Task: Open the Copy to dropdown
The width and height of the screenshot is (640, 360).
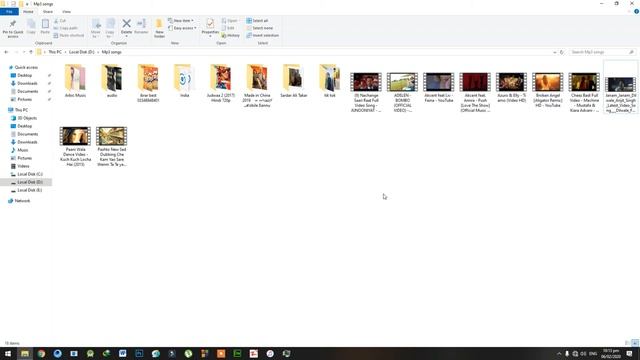Action: (110, 28)
